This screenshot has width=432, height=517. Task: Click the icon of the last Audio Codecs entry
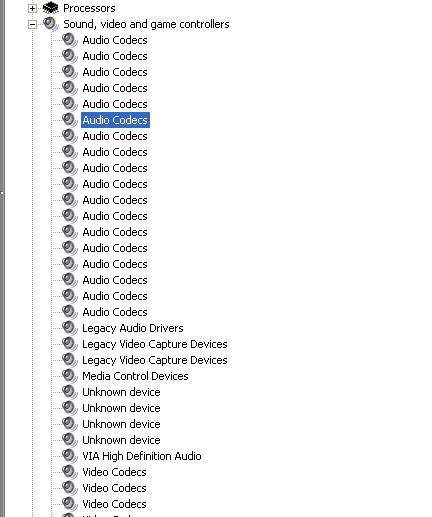(x=70, y=312)
